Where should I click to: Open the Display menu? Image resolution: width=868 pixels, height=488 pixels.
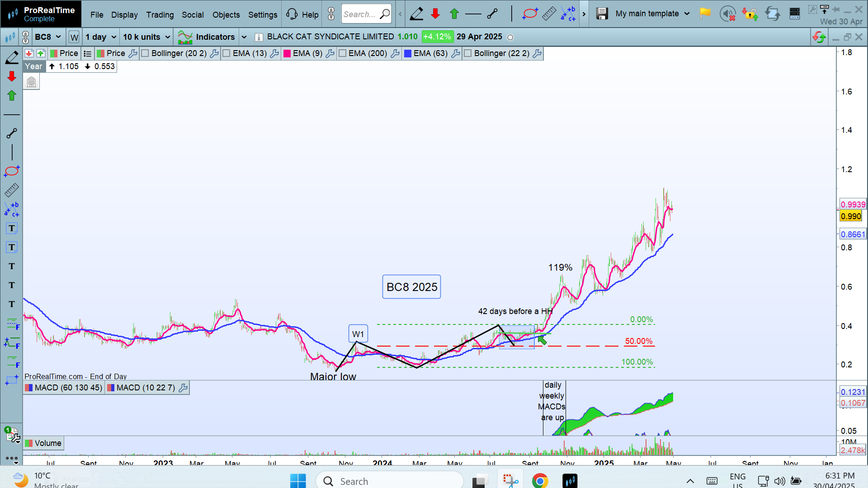click(124, 14)
